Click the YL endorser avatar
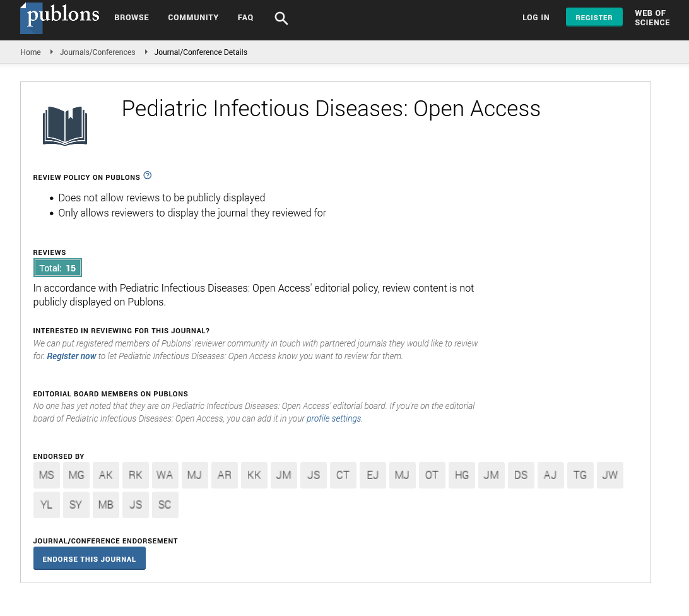Image resolution: width=689 pixels, height=616 pixels. click(47, 505)
